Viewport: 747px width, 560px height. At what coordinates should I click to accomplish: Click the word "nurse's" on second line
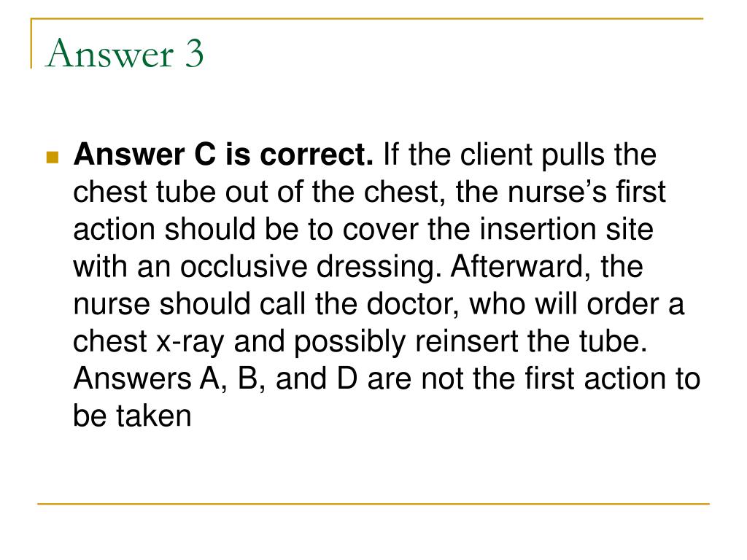tap(557, 192)
